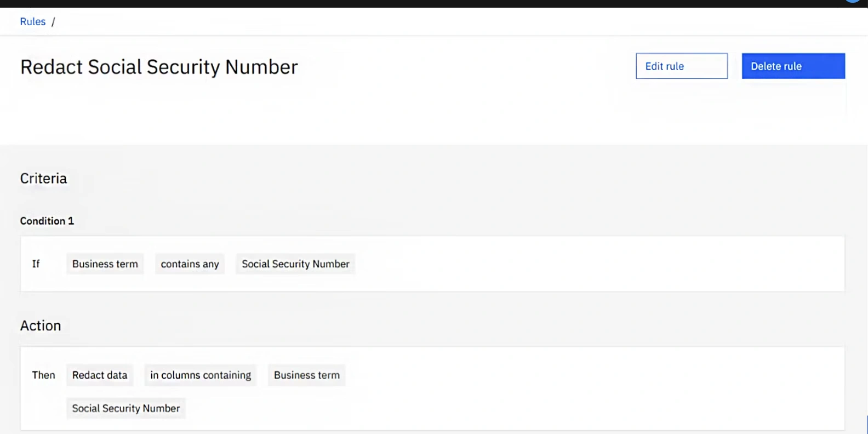
Task: Click the Action section heading
Action: click(41, 325)
